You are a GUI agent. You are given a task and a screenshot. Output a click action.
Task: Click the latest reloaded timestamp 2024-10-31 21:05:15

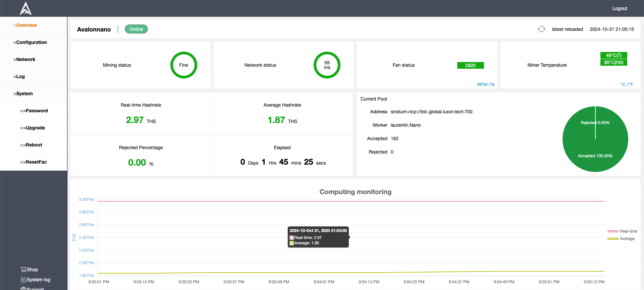[x=612, y=29]
